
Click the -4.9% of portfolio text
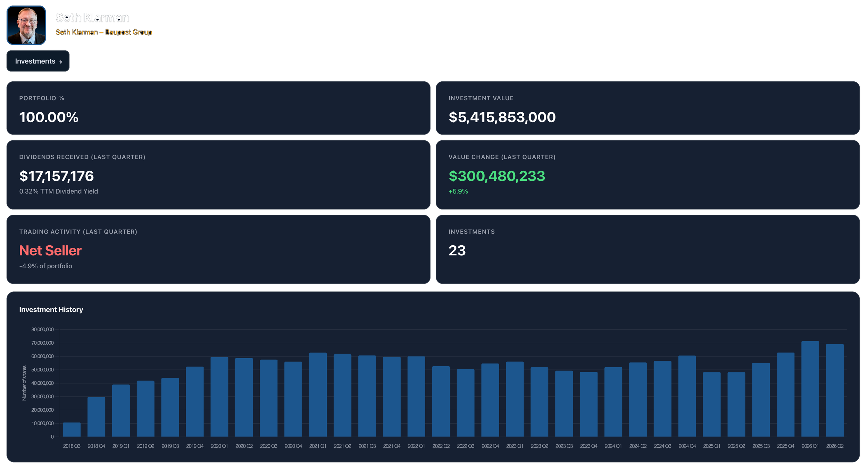[x=46, y=266]
